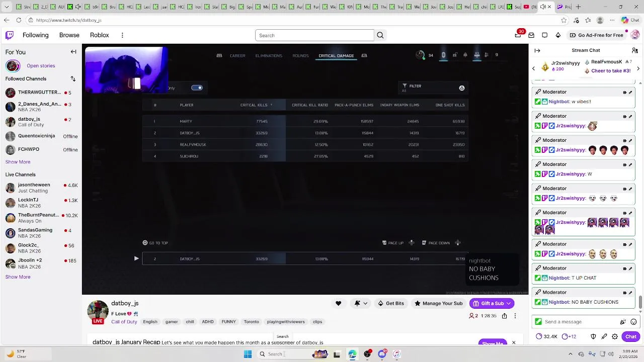This screenshot has height=362, width=644.
Task: Unfollow using the heart icon
Action: [x=338, y=303]
